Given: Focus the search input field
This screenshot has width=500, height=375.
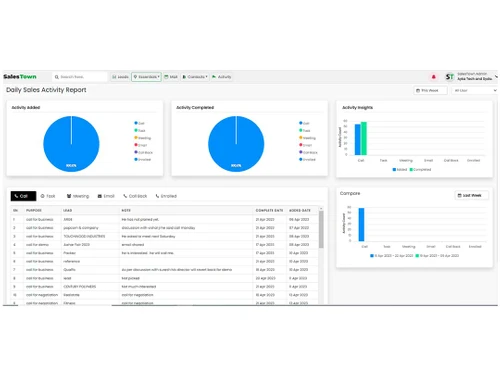Looking at the screenshot, I should click(80, 77).
